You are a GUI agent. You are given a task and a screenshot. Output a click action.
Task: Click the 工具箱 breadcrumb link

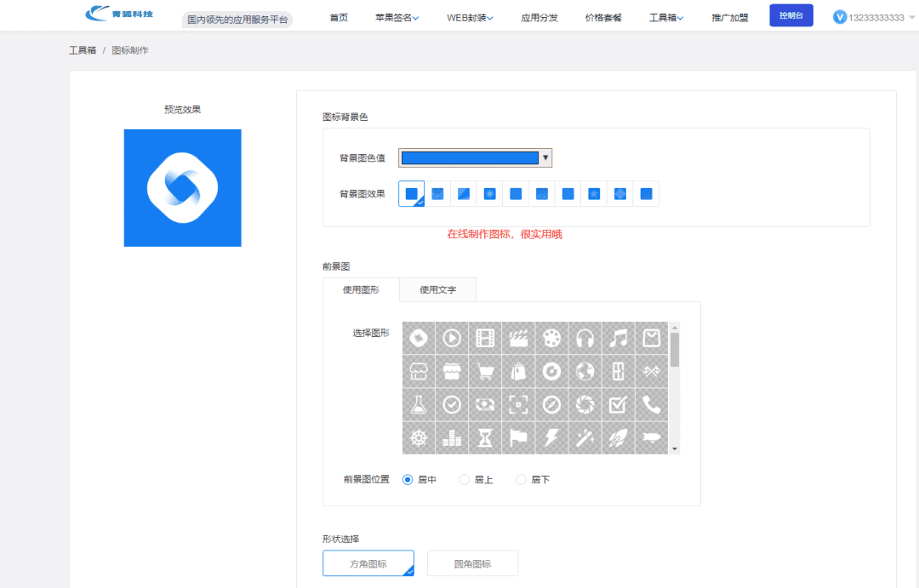(83, 50)
